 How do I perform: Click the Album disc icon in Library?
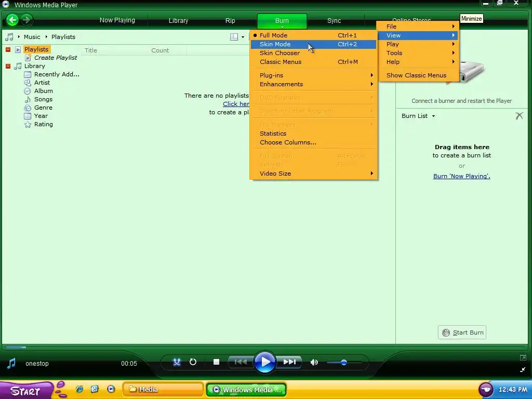tap(28, 91)
